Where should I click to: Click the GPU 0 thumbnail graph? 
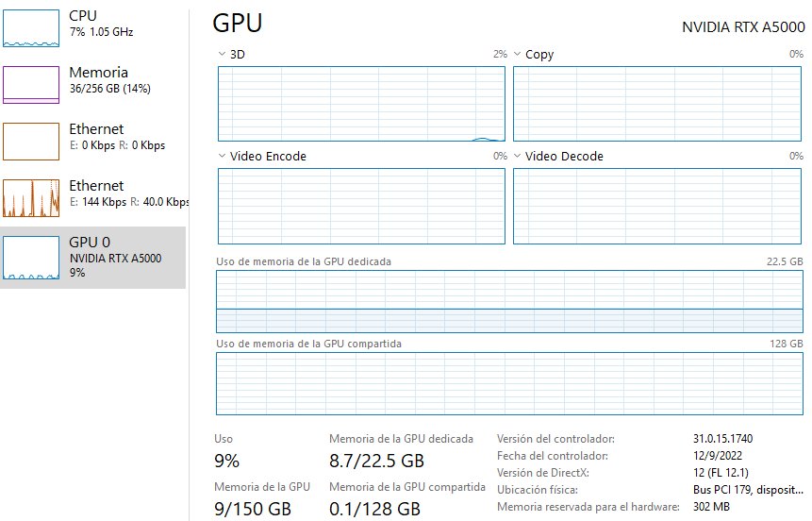coord(31,257)
